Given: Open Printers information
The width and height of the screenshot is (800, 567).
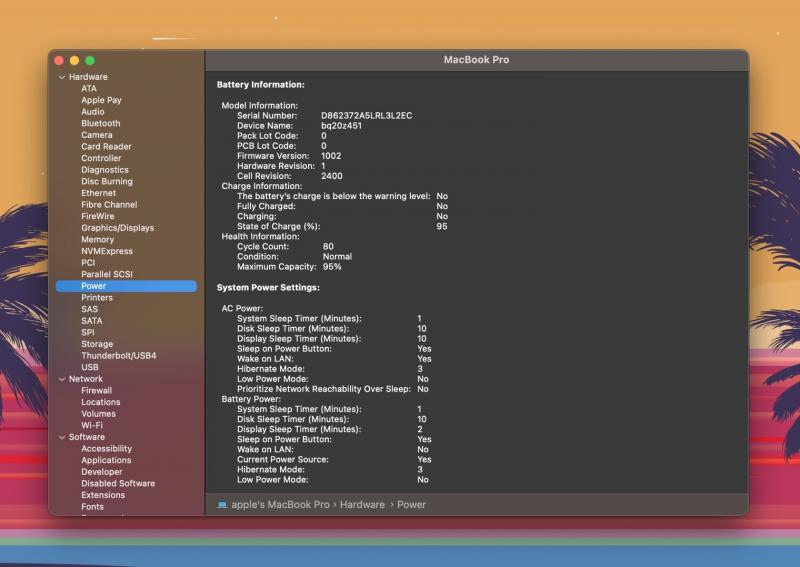Looking at the screenshot, I should [x=97, y=298].
